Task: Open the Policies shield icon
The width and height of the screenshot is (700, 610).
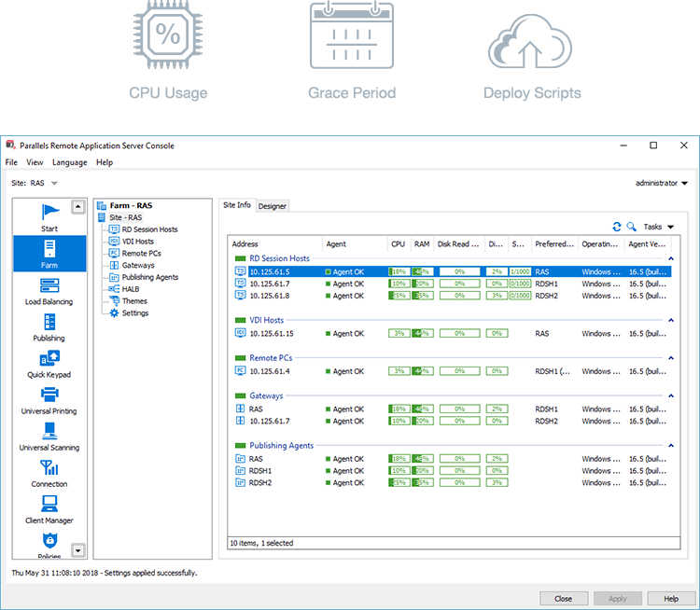Action: (49, 540)
